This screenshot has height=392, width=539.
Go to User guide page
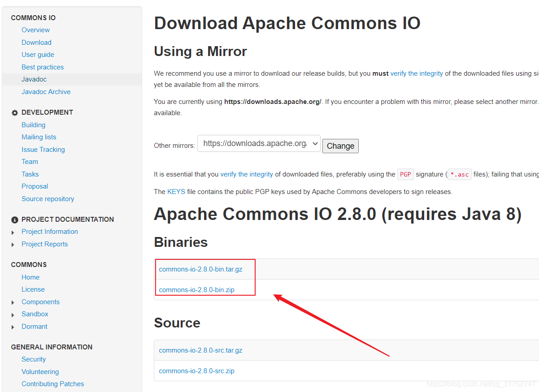[38, 55]
